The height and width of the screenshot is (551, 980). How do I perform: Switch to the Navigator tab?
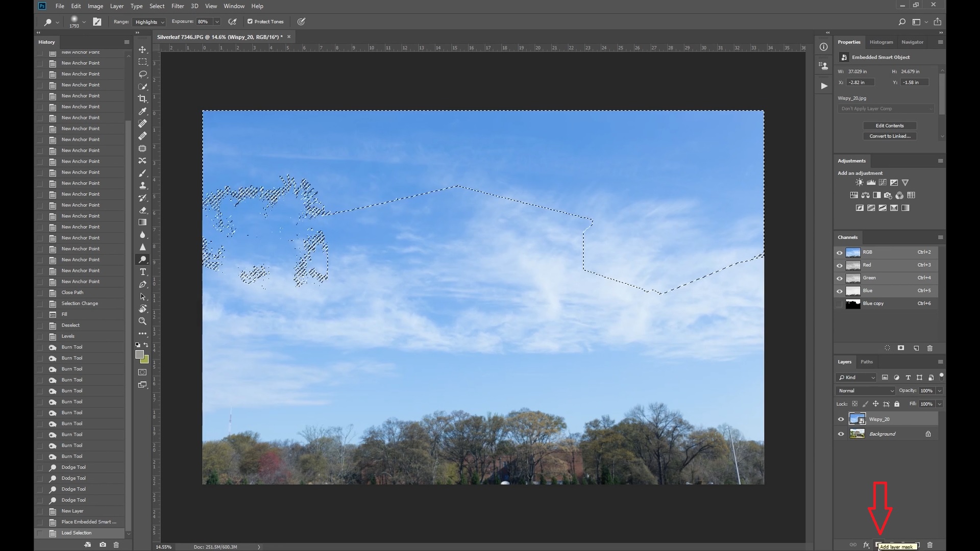point(912,42)
